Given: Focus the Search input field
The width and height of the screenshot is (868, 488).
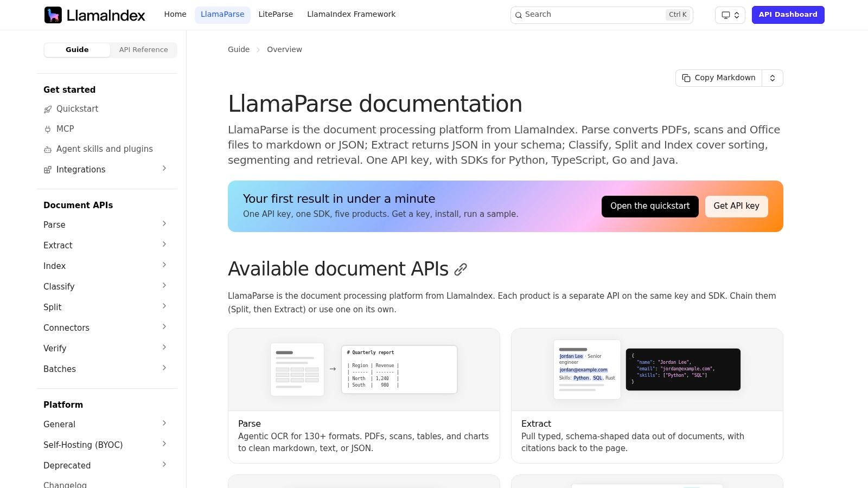Looking at the screenshot, I should [602, 15].
